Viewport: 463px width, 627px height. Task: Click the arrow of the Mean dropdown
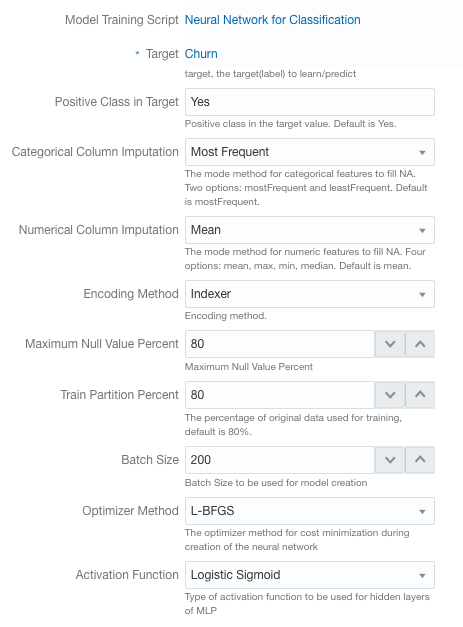(x=422, y=231)
